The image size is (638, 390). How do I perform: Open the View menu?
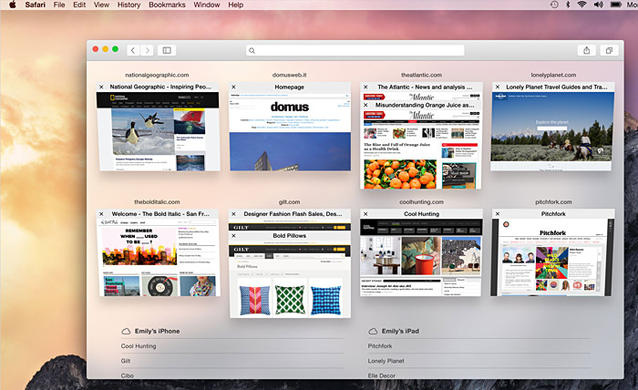pos(101,5)
